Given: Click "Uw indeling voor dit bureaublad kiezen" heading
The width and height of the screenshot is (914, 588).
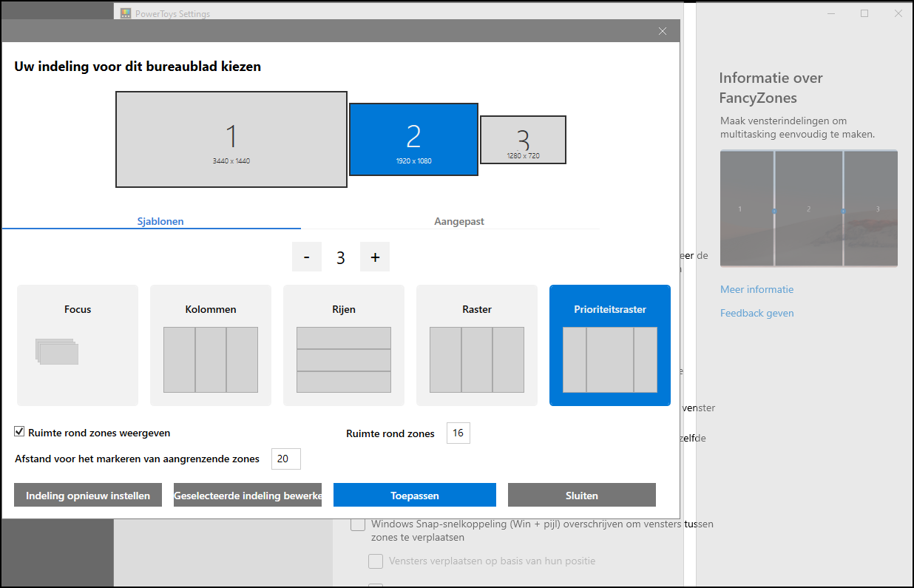Looking at the screenshot, I should point(138,67).
